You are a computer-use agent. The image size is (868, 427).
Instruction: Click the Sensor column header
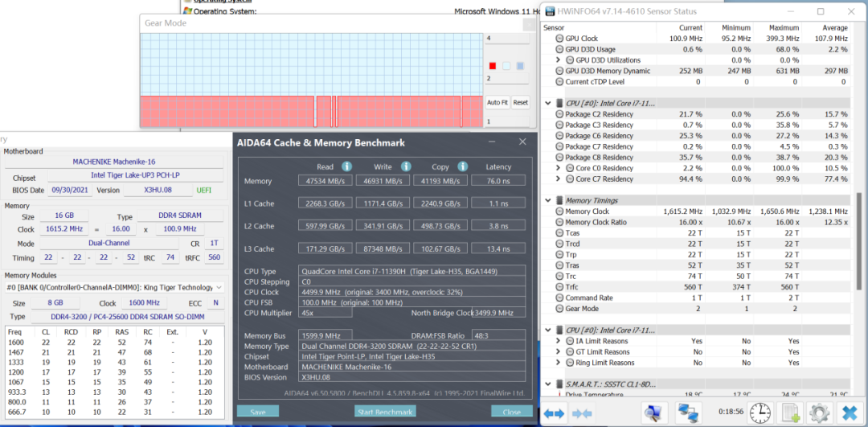pyautogui.click(x=554, y=27)
